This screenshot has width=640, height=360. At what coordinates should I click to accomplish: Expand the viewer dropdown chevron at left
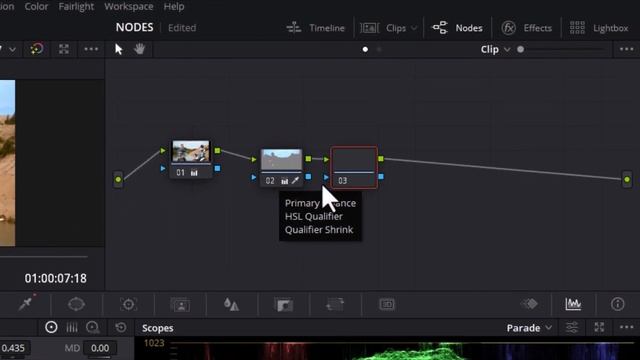12,50
